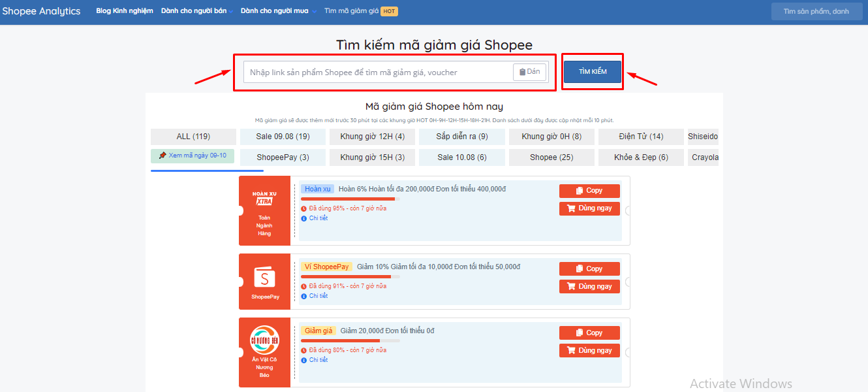This screenshot has height=392, width=868.
Task: Open the Dành cho người mua dropdown
Action: [x=279, y=11]
